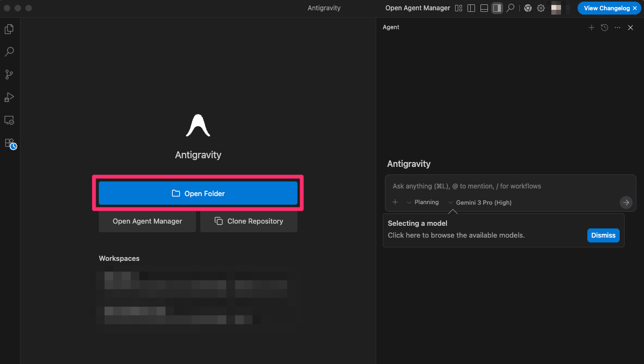The image size is (644, 364).
Task: Open the Planning mode dropdown
Action: tap(423, 202)
